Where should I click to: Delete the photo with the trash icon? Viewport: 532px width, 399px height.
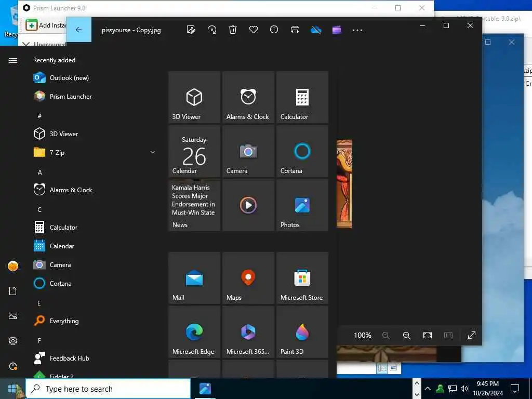point(233,30)
